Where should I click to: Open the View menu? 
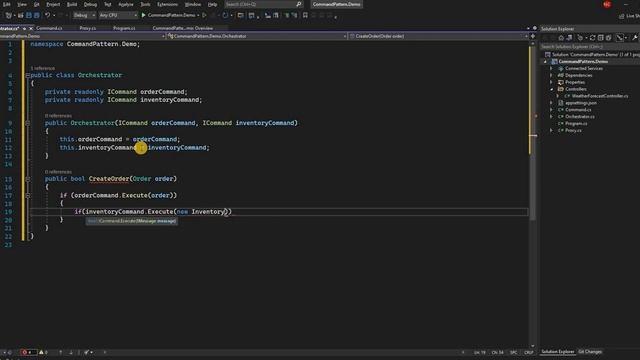(x=22, y=4)
